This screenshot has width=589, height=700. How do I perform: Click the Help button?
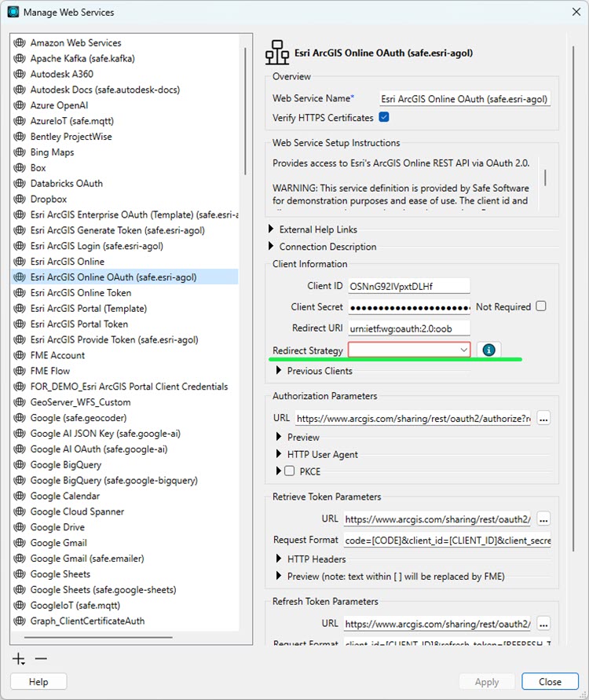[38, 682]
